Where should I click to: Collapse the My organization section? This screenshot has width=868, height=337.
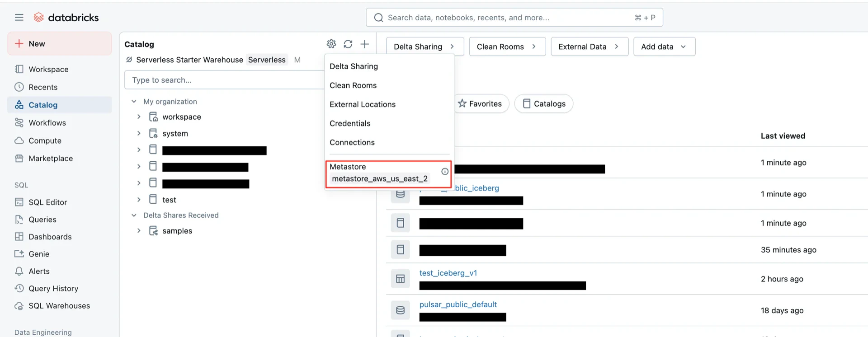[134, 102]
